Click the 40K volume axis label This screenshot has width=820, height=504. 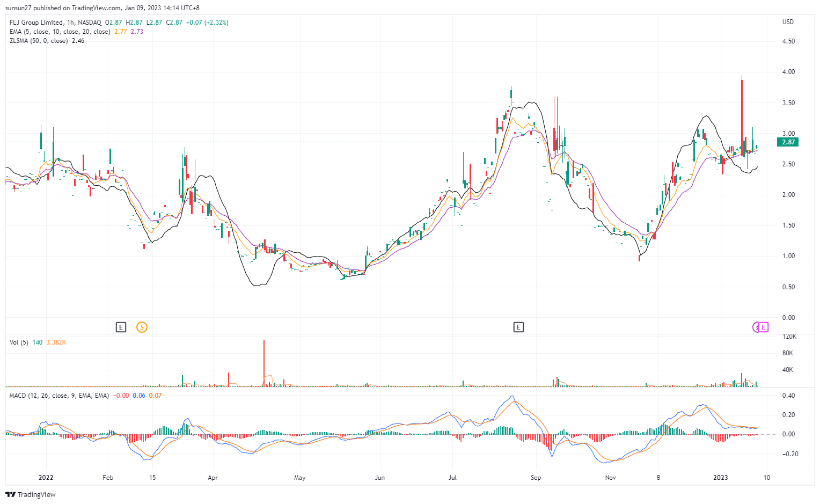coord(788,370)
